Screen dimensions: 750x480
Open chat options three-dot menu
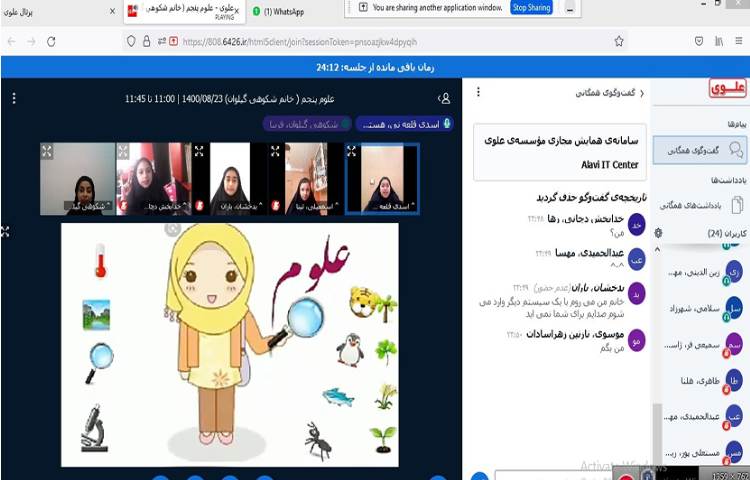pyautogui.click(x=478, y=91)
